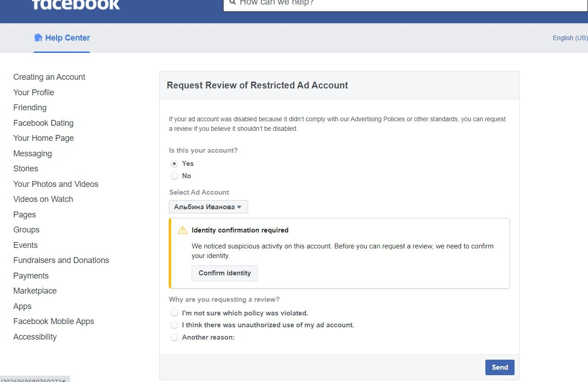The width and height of the screenshot is (588, 382).
Task: Click the 'If your ad account was disabled' paragraph
Action: pyautogui.click(x=338, y=124)
